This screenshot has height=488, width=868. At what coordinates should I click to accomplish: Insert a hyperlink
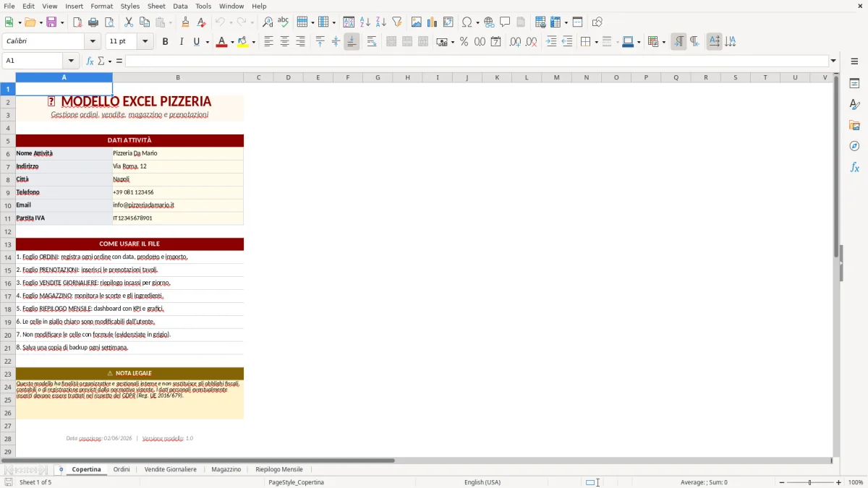489,22
